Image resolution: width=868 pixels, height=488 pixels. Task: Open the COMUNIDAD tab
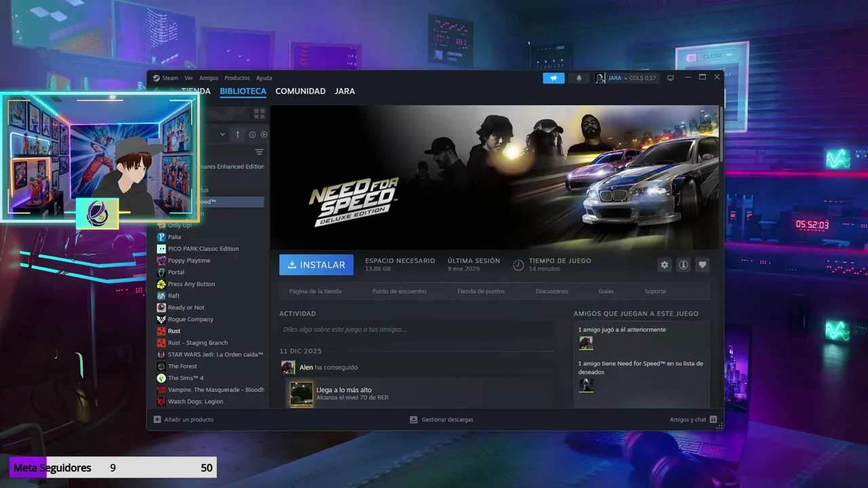[x=300, y=91]
